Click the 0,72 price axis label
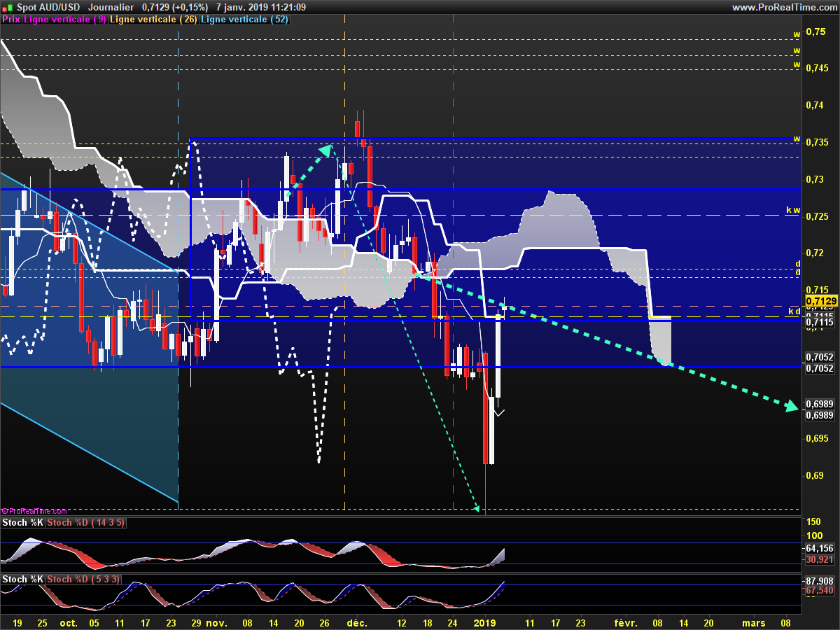This screenshot has height=630, width=840. click(x=815, y=253)
